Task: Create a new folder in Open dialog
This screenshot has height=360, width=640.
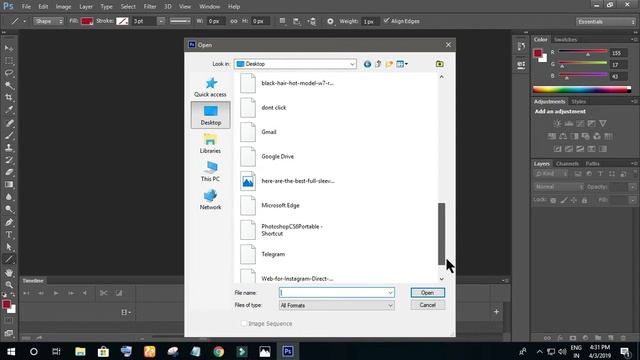Action: coord(389,64)
